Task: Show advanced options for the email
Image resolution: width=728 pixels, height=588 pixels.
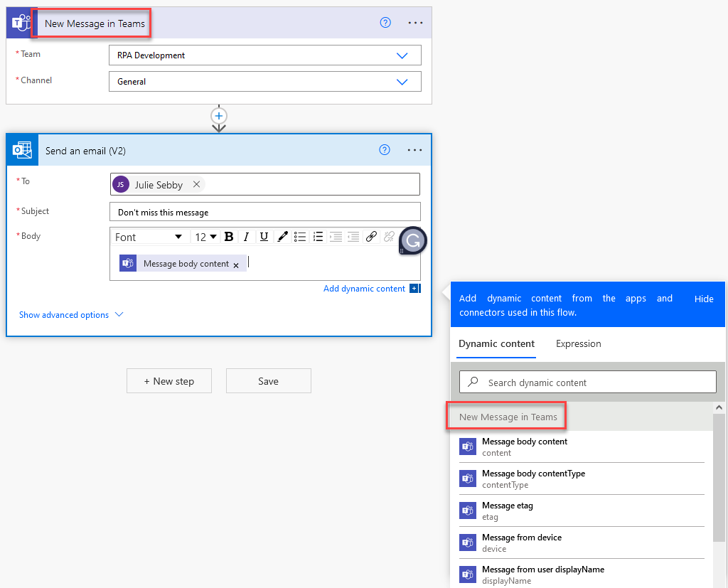Action: pyautogui.click(x=71, y=315)
